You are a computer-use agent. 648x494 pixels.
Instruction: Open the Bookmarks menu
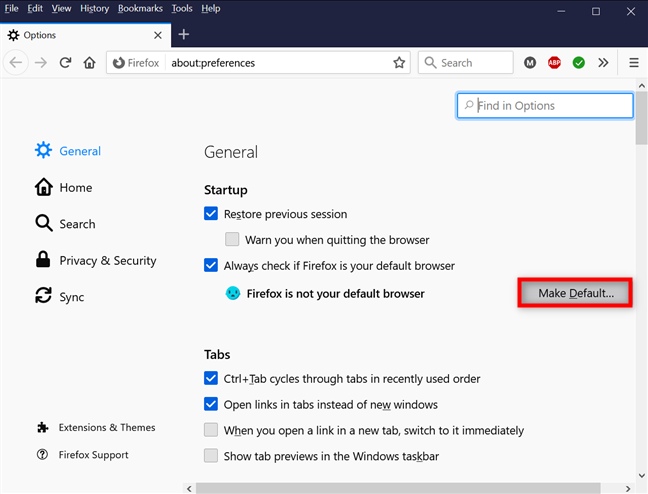coord(140,8)
